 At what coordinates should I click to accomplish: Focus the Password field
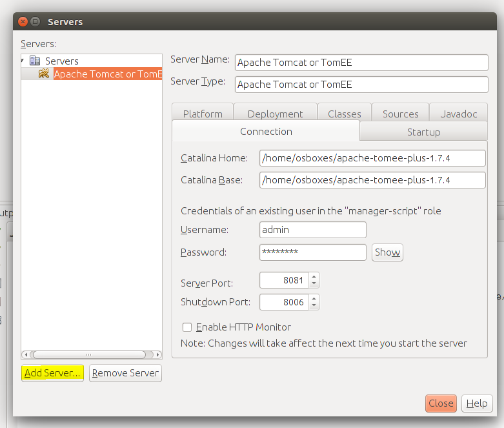313,252
